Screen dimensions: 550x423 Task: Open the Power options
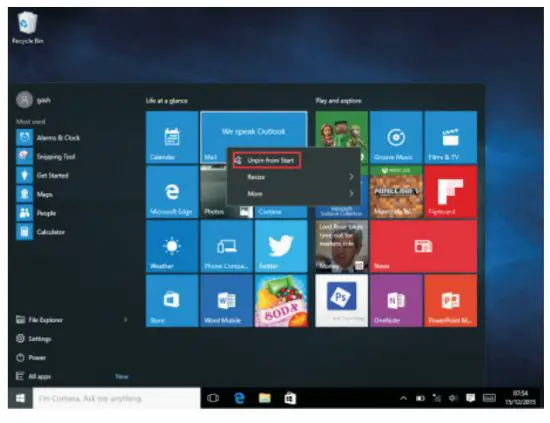[x=31, y=357]
